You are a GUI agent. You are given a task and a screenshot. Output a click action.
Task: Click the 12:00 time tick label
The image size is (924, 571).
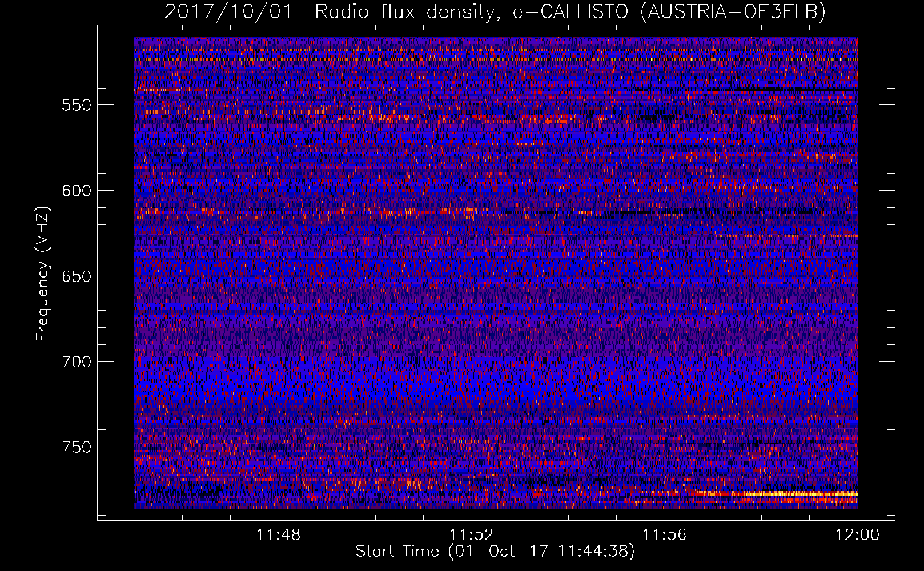point(858,535)
